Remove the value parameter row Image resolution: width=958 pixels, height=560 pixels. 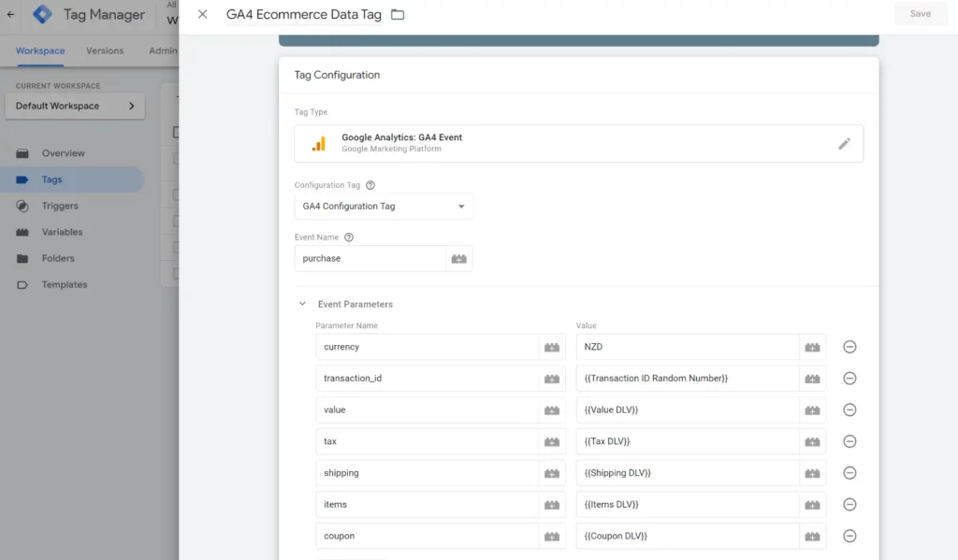(849, 409)
